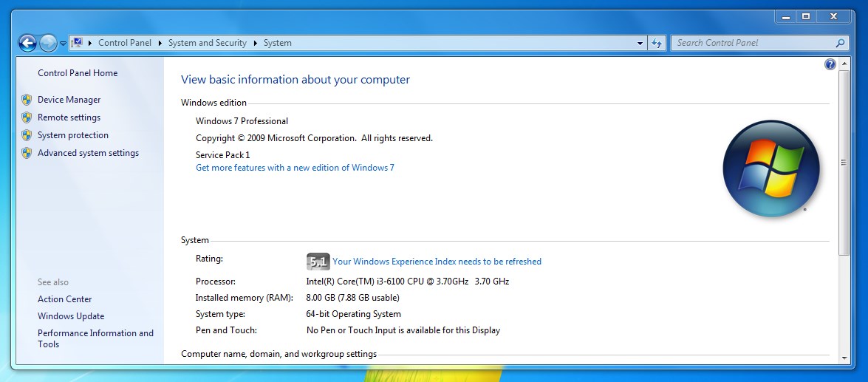Expand the arrow after System and Security breadcrumb
Viewport: 868px width, 382px height.
pos(255,43)
